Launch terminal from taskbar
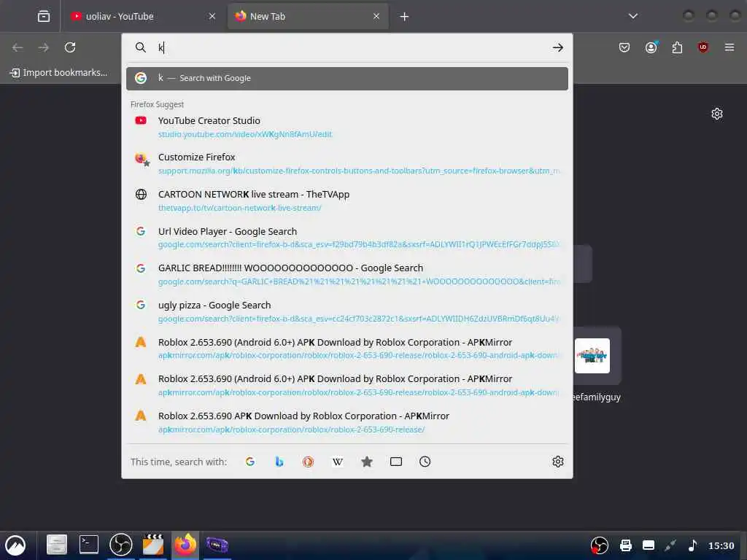This screenshot has height=560, width=747. pyautogui.click(x=88, y=545)
